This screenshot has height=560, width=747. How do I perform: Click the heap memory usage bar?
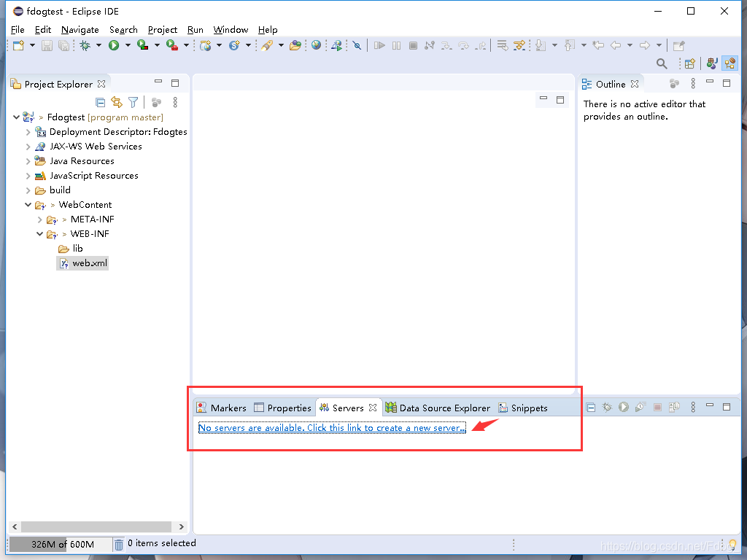point(61,544)
